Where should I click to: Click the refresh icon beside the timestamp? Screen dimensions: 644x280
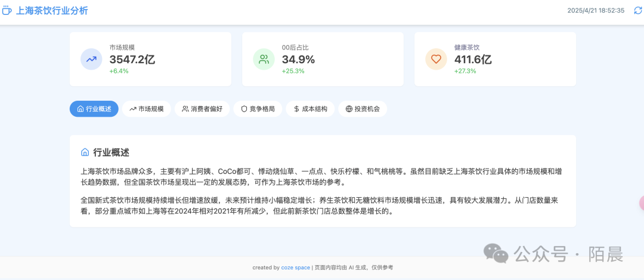coord(637,10)
